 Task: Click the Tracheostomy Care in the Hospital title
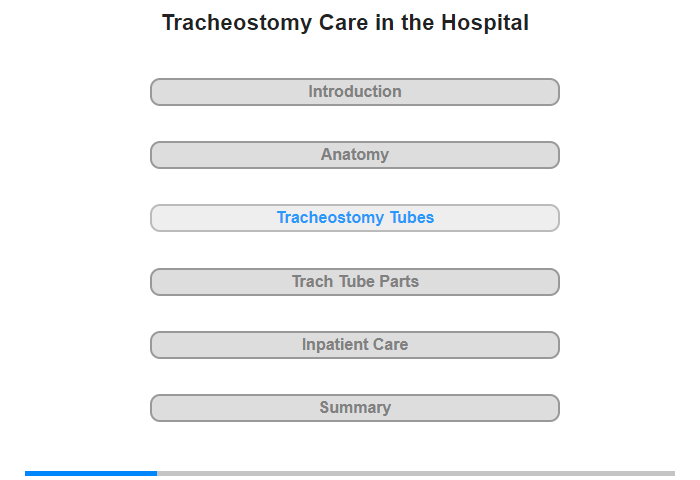tap(345, 23)
